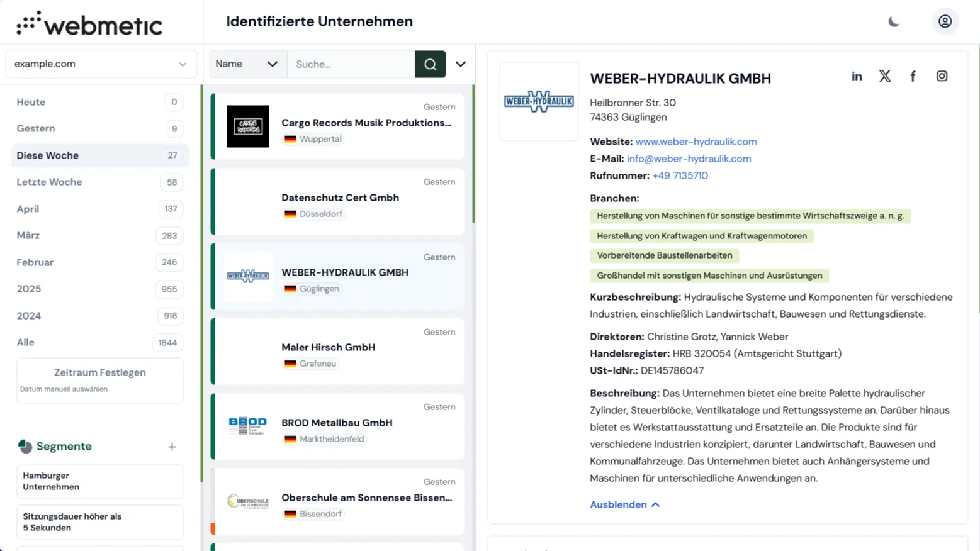The width and height of the screenshot is (980, 551).
Task: Expand the example.com domain selector
Action: pos(183,64)
